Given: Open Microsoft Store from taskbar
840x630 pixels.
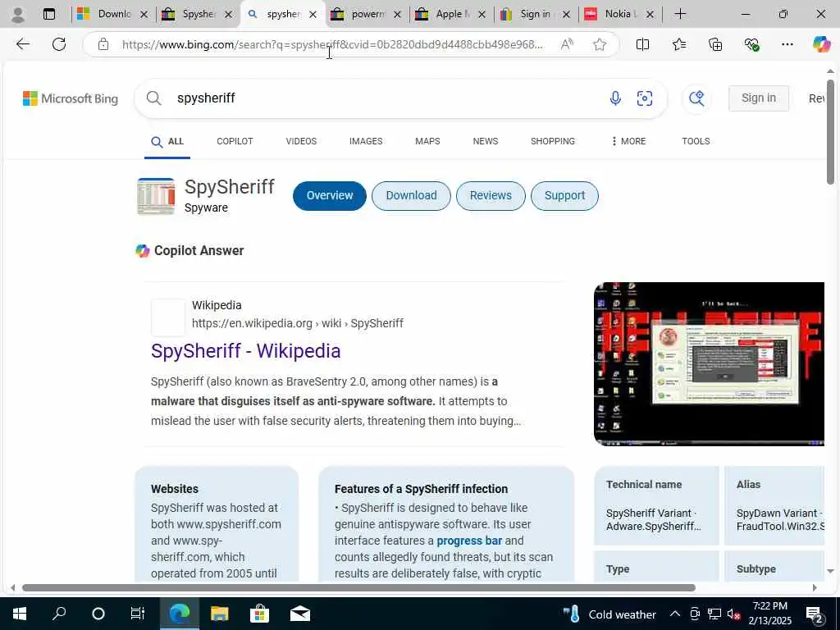Looking at the screenshot, I should coord(259,614).
